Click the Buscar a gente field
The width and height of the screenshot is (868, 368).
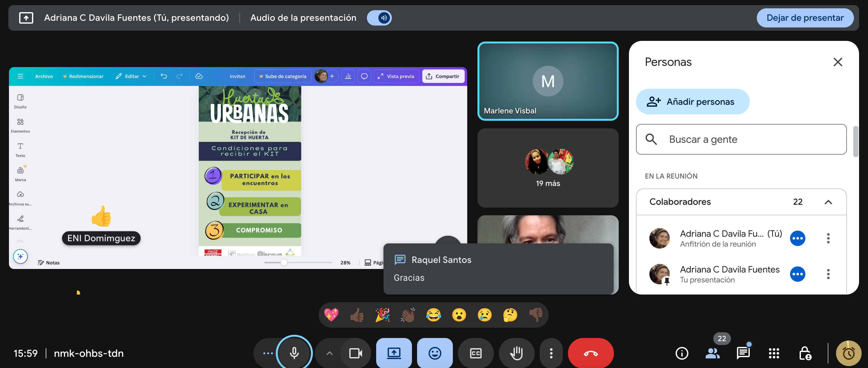[741, 139]
